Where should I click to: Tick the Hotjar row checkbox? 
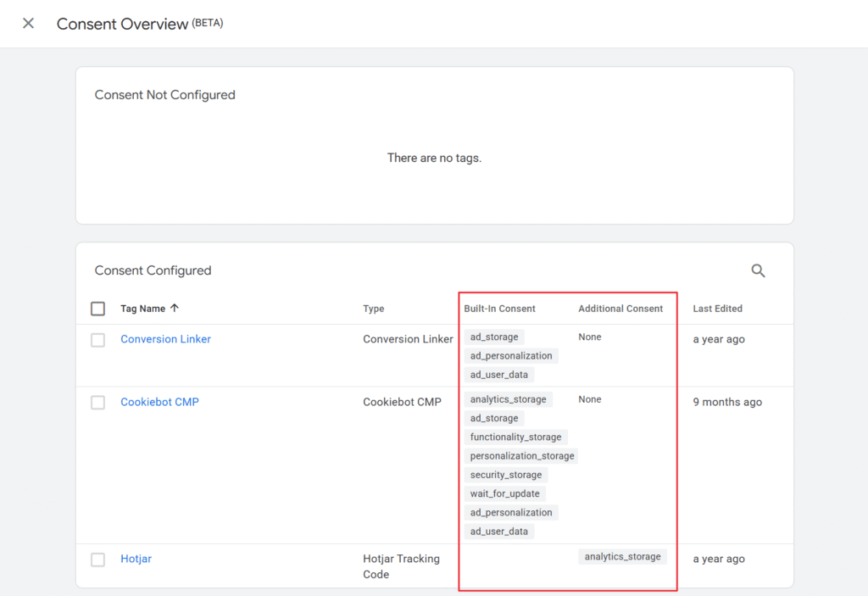(x=98, y=560)
